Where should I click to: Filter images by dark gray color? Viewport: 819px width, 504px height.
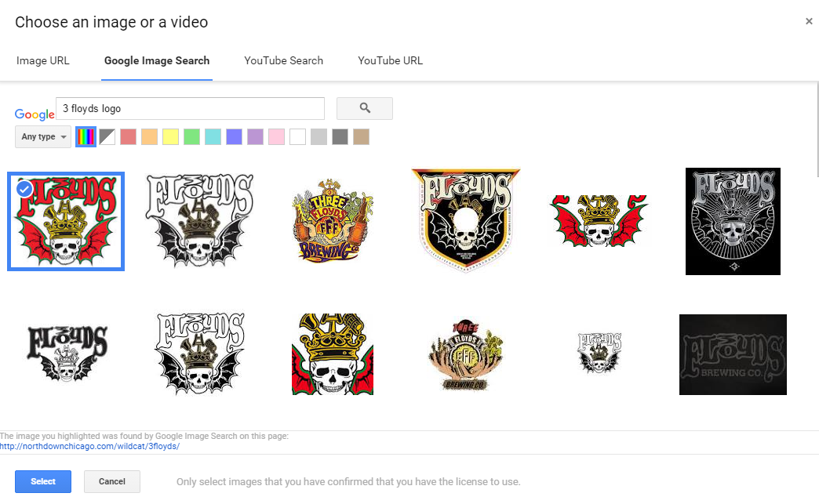tap(340, 137)
